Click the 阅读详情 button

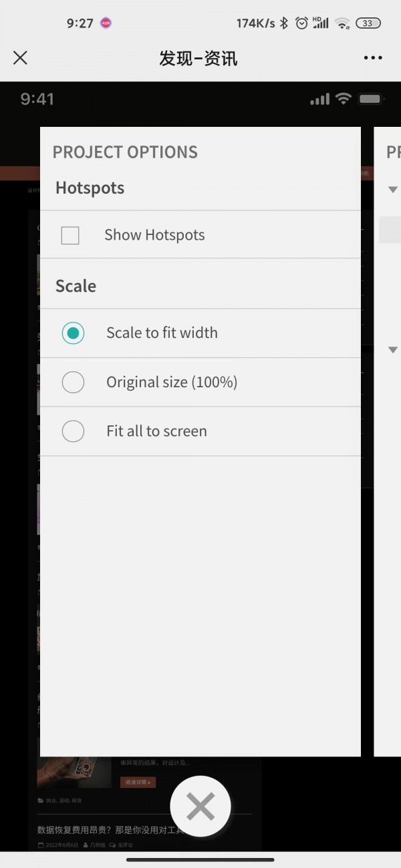(138, 782)
